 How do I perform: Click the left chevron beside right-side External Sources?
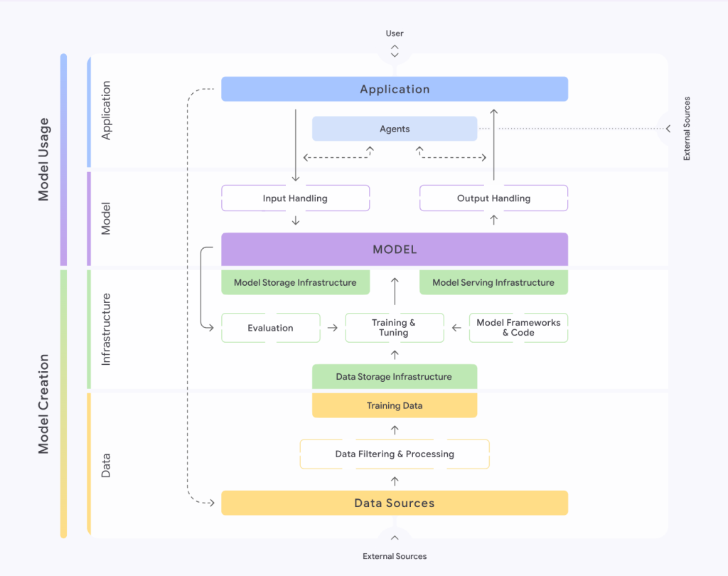tap(668, 129)
